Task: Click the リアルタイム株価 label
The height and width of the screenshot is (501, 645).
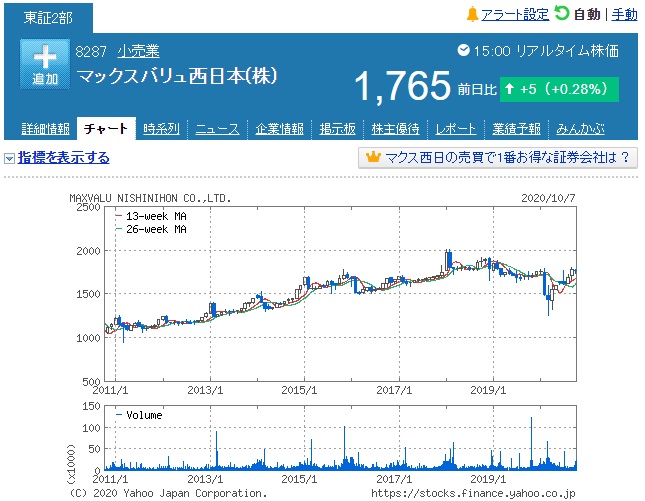Action: (568, 51)
